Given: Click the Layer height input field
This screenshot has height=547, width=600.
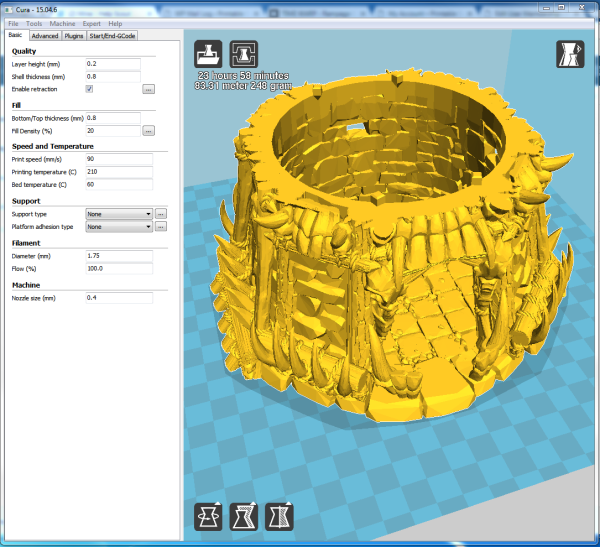Looking at the screenshot, I should pos(112,64).
